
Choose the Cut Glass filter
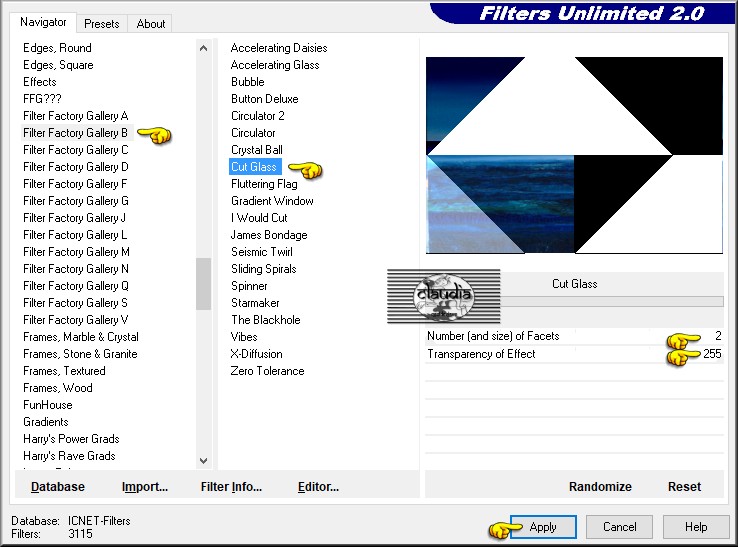(254, 167)
